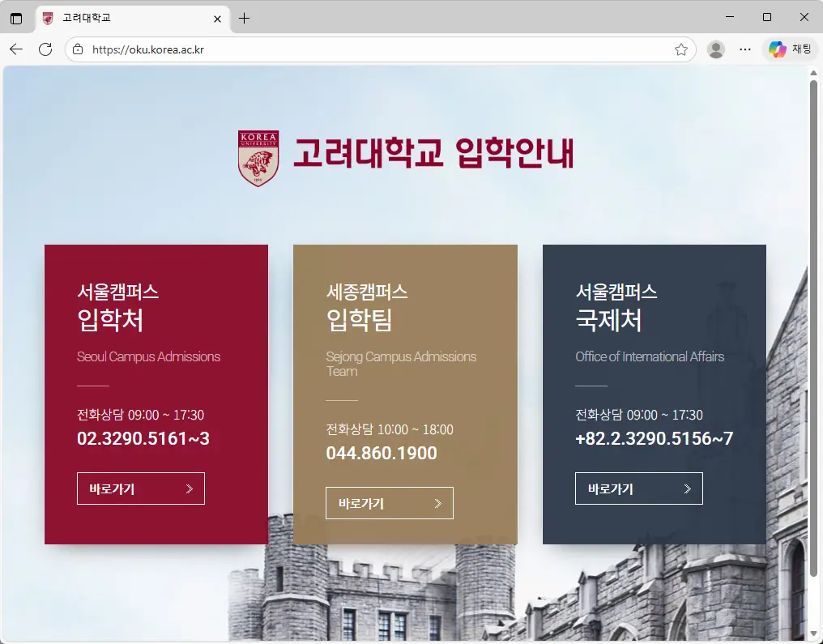Click the Korea University emblem logo
Viewport: 823px width, 644px height.
pyautogui.click(x=258, y=157)
